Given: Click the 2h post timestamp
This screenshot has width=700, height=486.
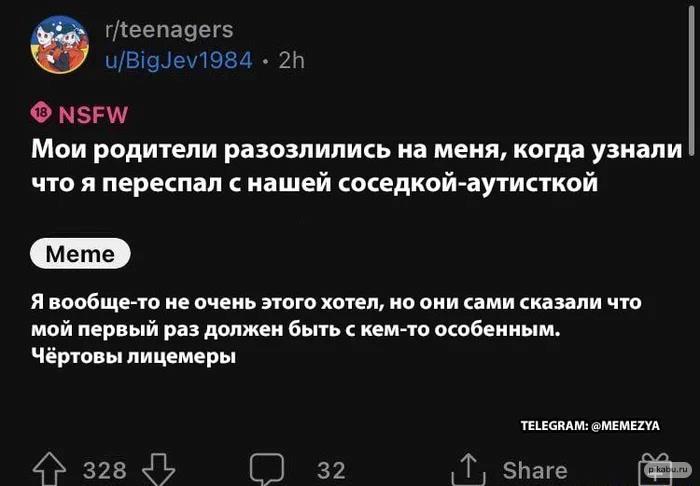Looking at the screenshot, I should coord(291,59).
